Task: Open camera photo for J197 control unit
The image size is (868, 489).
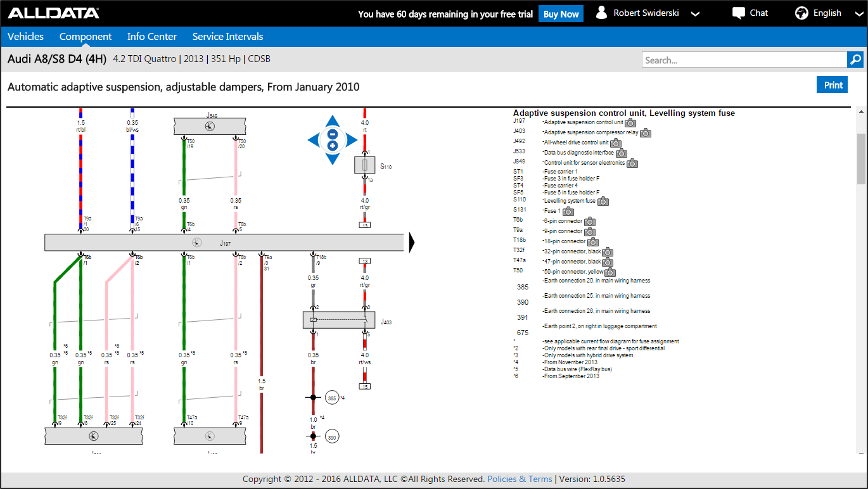Action: click(x=630, y=123)
